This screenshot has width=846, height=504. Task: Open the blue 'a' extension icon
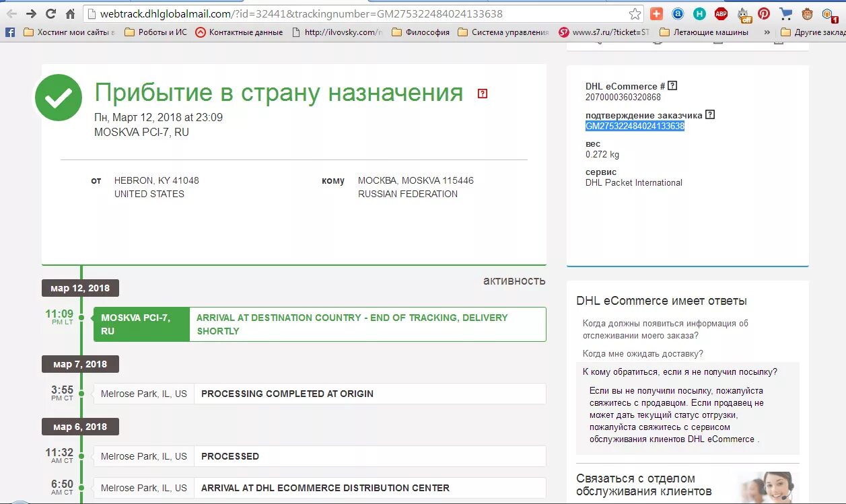pos(678,13)
